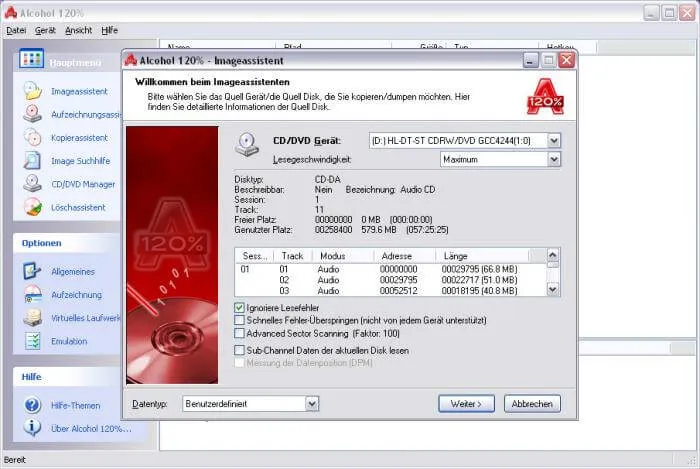Open the Löschassistent link

pyautogui.click(x=78, y=208)
